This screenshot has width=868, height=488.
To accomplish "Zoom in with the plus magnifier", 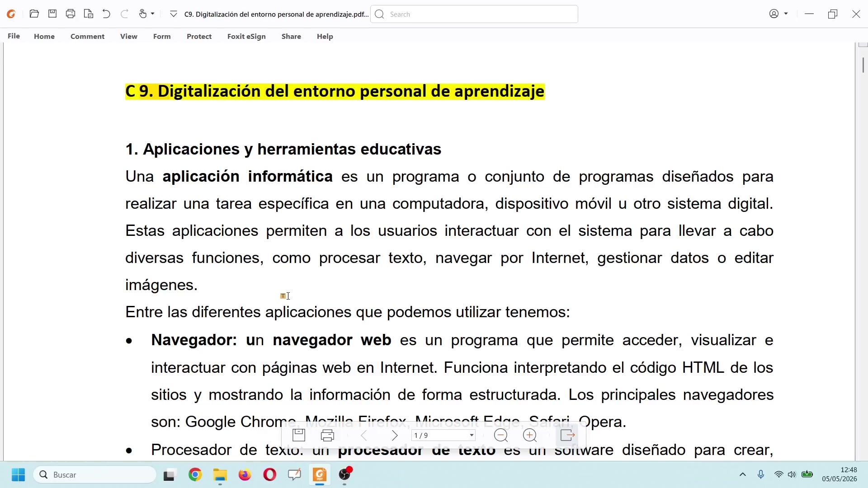I will coord(530,436).
